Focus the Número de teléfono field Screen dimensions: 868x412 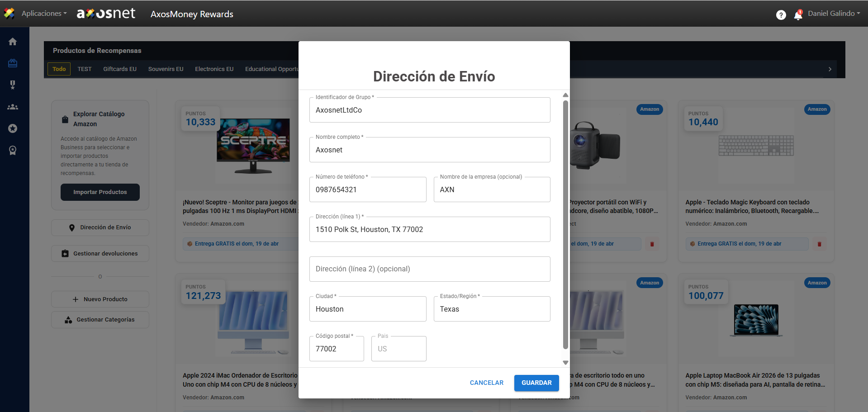point(367,190)
